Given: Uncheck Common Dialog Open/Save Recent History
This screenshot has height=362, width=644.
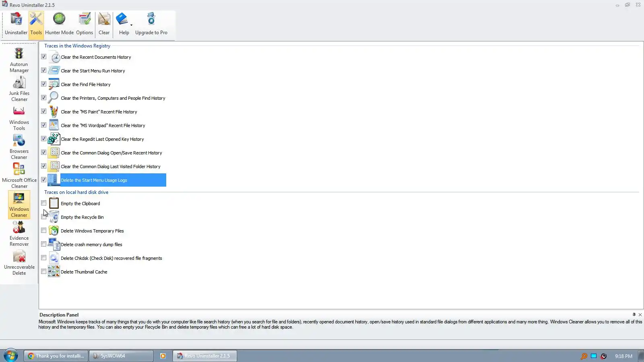Looking at the screenshot, I should (x=43, y=152).
